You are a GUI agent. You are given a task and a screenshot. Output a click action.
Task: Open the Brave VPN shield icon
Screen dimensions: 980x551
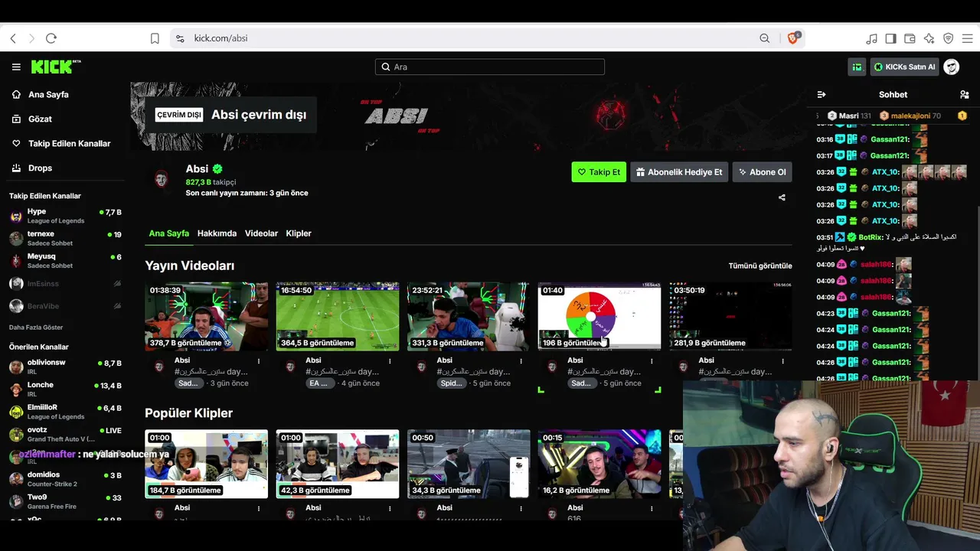(948, 38)
